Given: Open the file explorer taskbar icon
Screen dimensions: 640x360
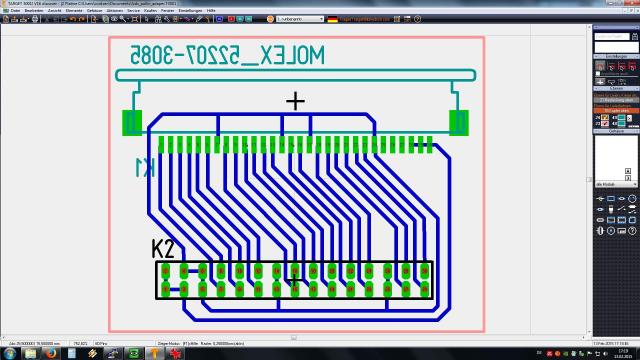Looking at the screenshot, I should coord(30,353).
